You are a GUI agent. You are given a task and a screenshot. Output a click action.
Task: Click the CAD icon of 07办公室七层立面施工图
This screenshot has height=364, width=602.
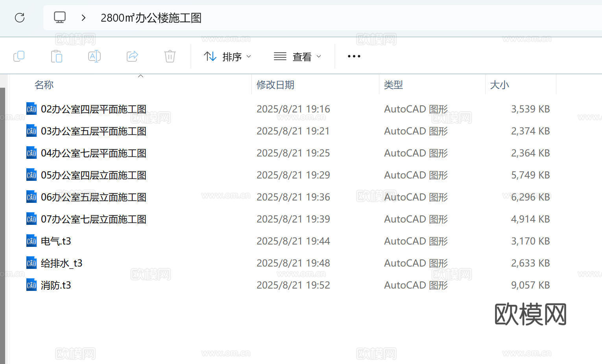tap(31, 219)
